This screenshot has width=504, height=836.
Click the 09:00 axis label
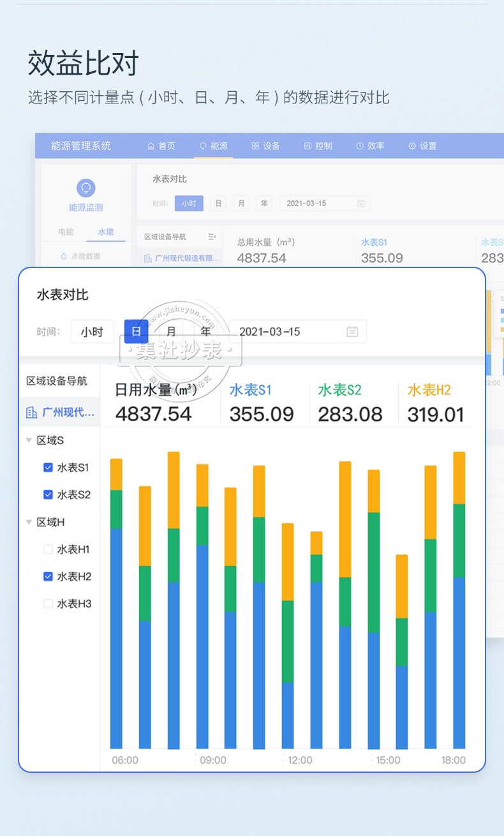point(213,760)
